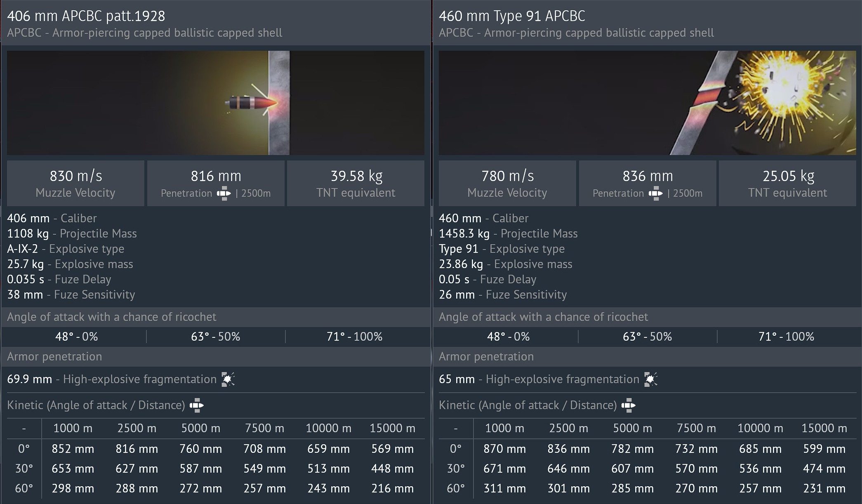This screenshot has width=862, height=504.
Task: Click the 15000 m column header in 406 mm table
Action: [393, 428]
